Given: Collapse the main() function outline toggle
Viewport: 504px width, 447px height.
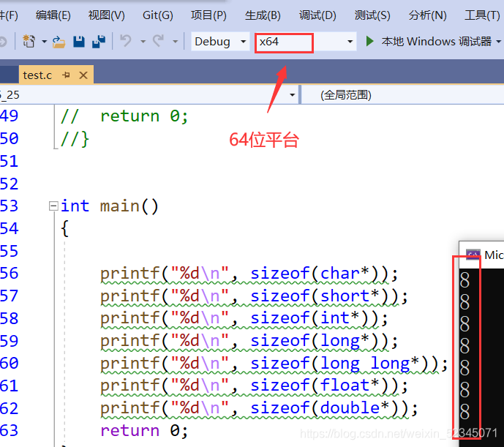Looking at the screenshot, I should [53, 206].
